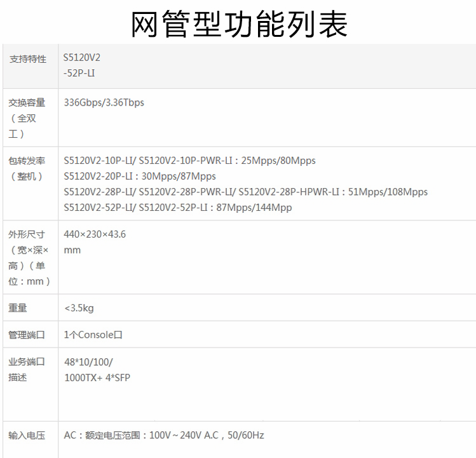Click the 1000TX+ 4*SFP port text
The width and height of the screenshot is (476, 458).
click(x=97, y=377)
